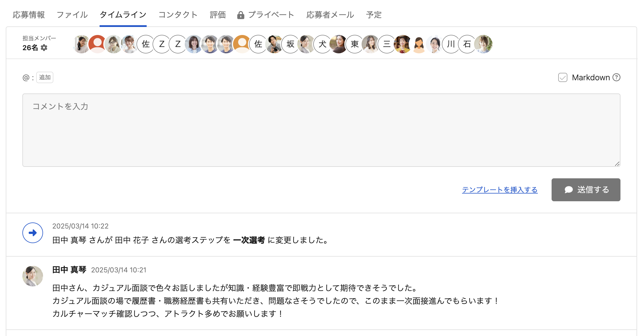Click 田中 真琴's comment avatar
644x336 pixels.
(x=33, y=276)
